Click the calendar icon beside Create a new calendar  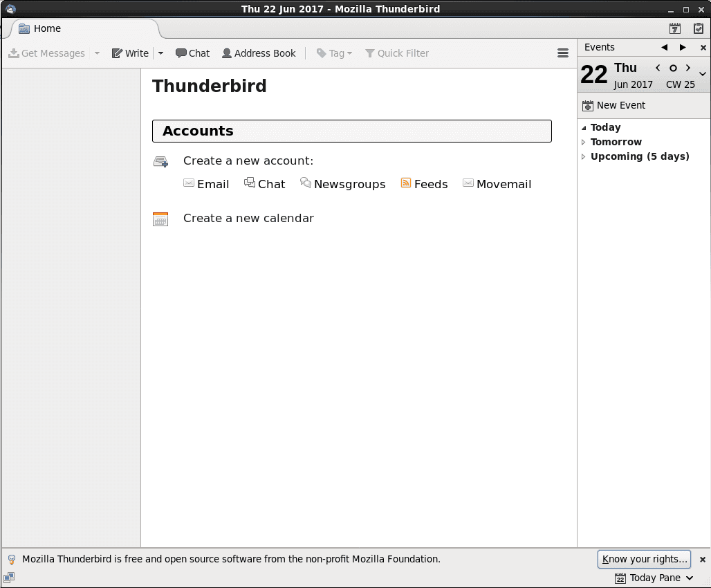click(160, 219)
